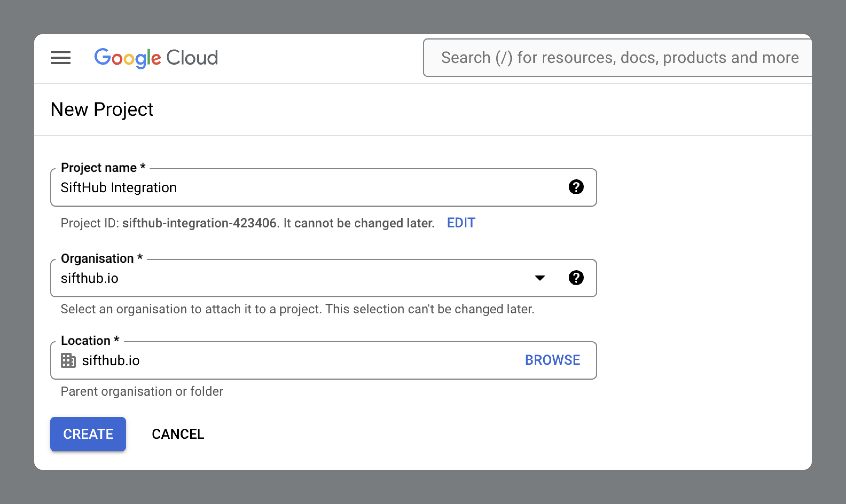Screen dimensions: 846x504
Task: Click the Location value sifthub.io
Action: click(111, 360)
